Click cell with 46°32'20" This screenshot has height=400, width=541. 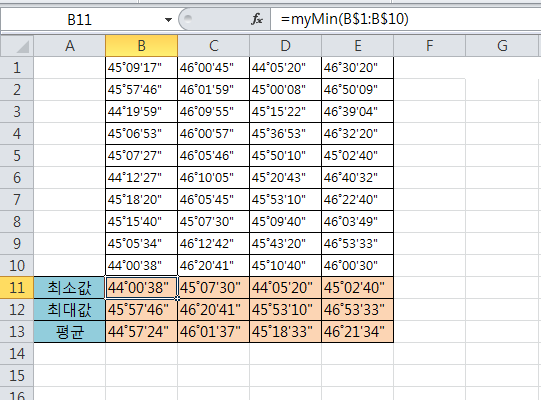point(357,134)
